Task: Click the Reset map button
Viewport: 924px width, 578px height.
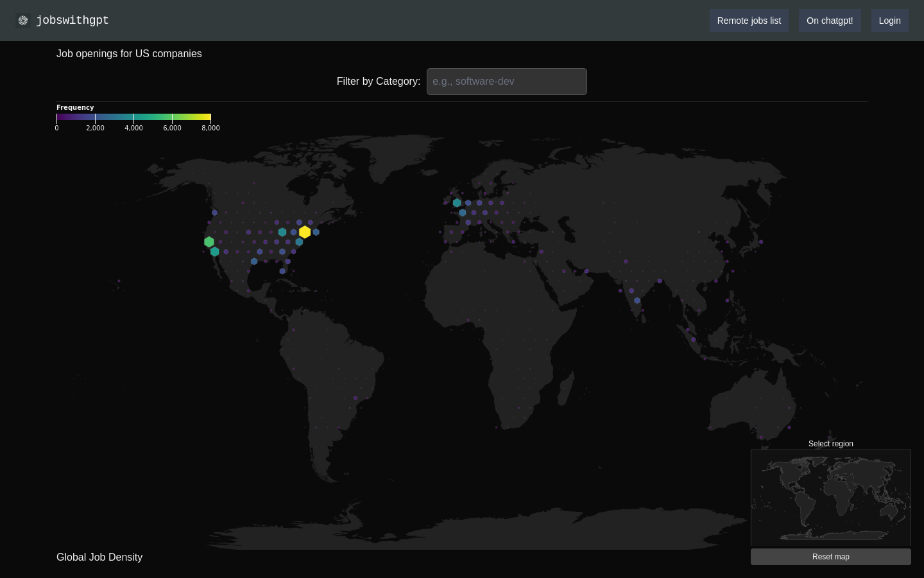Action: point(831,557)
